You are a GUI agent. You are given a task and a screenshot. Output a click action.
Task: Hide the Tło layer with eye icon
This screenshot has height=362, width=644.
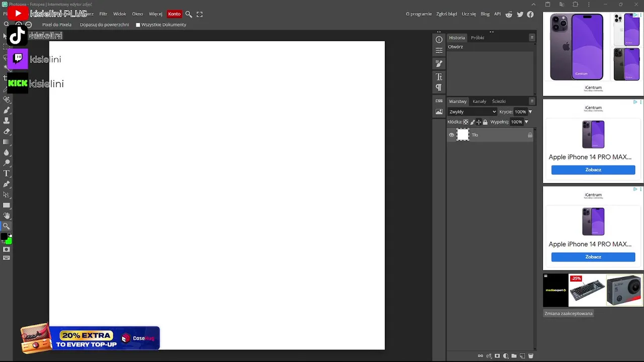[451, 135]
